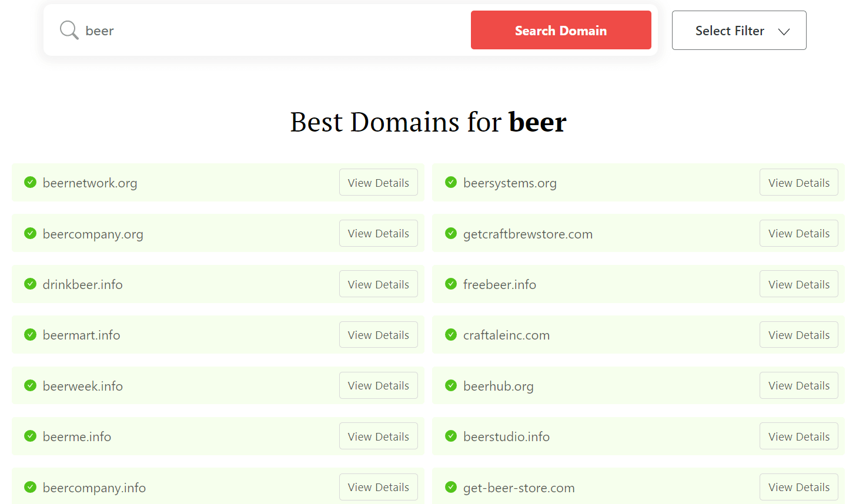Open the Select Filter dropdown
This screenshot has height=504, width=856.
pyautogui.click(x=739, y=31)
